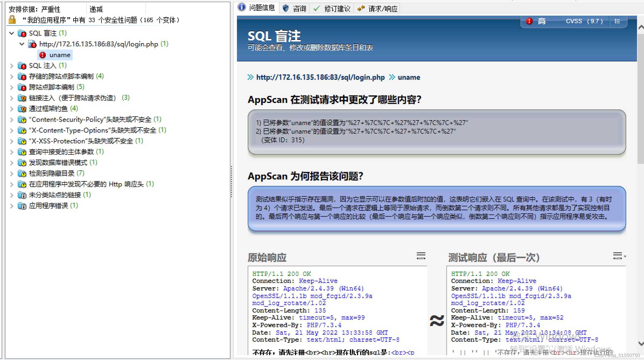644x360 pixels.
Task: Expand the 检测到隐藏目录 tree node
Action: (x=12, y=174)
